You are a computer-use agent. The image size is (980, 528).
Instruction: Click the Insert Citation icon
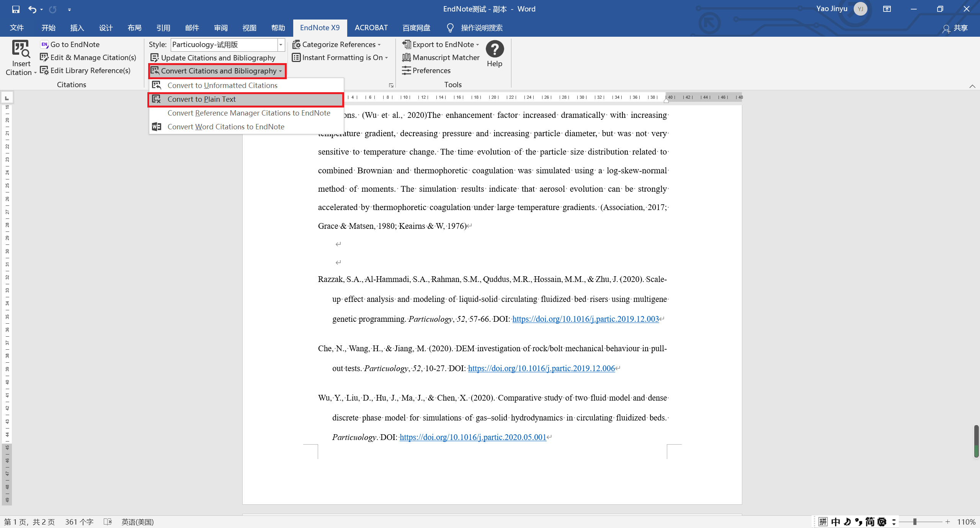point(21,49)
